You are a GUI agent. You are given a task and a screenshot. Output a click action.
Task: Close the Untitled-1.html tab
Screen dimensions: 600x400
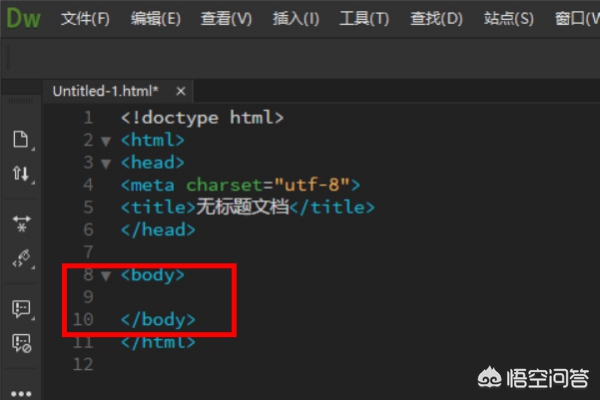(x=181, y=91)
